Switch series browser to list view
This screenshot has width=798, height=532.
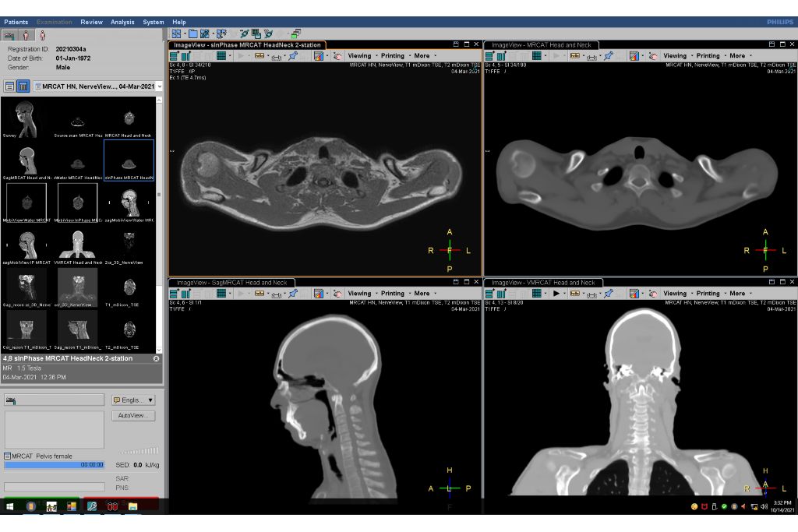[9, 86]
